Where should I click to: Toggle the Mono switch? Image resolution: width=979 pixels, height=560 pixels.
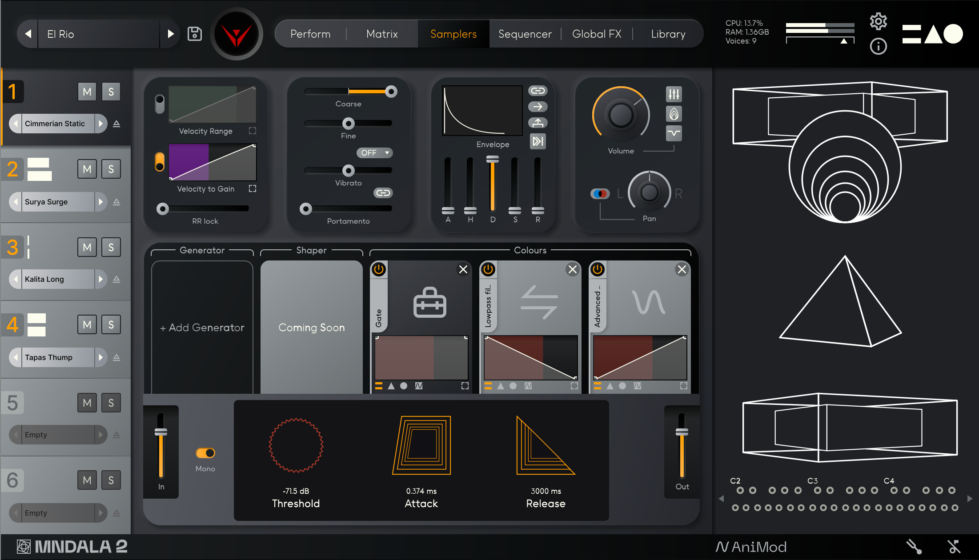tap(205, 453)
